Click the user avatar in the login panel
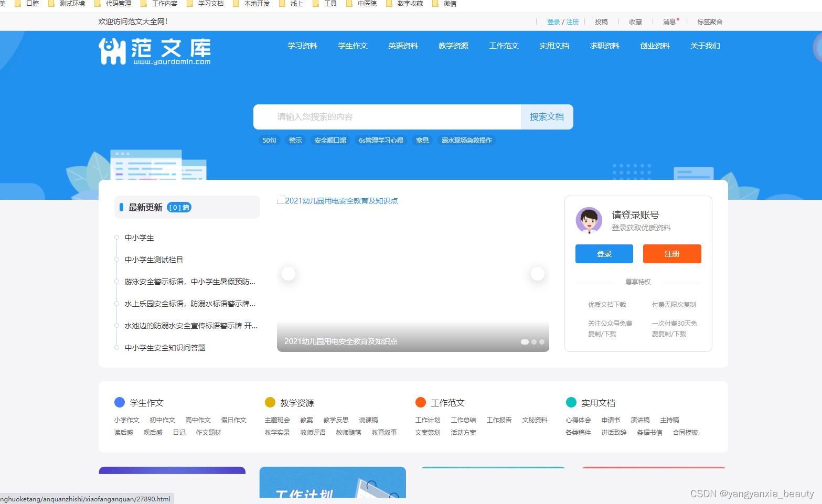 [589, 221]
